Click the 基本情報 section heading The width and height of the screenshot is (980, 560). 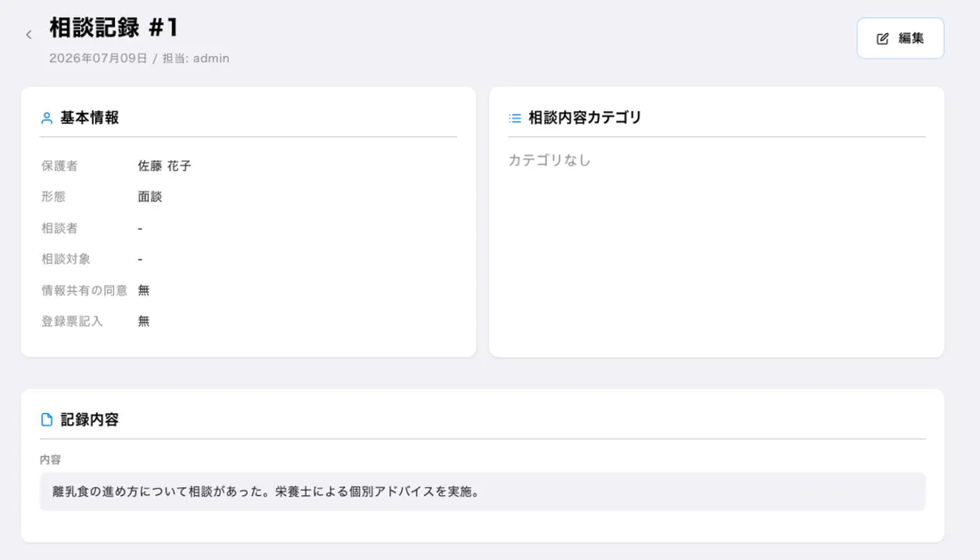pos(89,118)
